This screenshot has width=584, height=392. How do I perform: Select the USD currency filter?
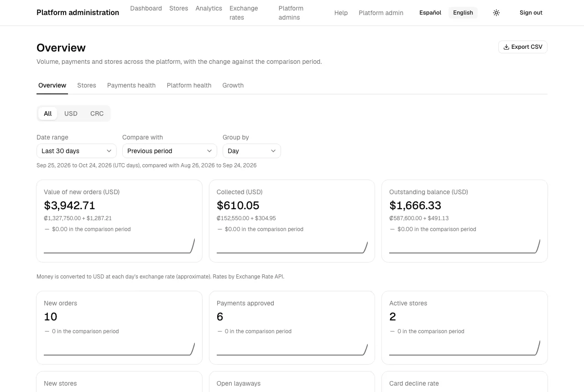[x=71, y=113]
